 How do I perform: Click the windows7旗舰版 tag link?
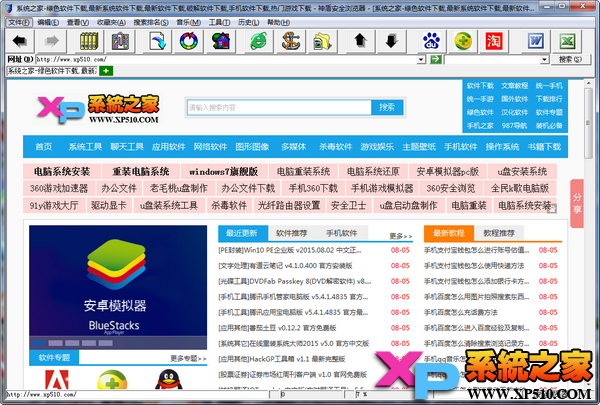click(x=223, y=171)
